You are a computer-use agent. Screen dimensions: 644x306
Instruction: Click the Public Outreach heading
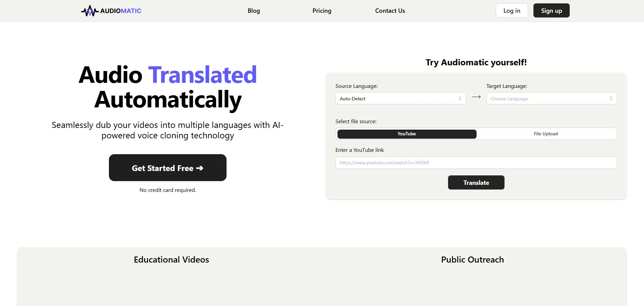pos(472,260)
